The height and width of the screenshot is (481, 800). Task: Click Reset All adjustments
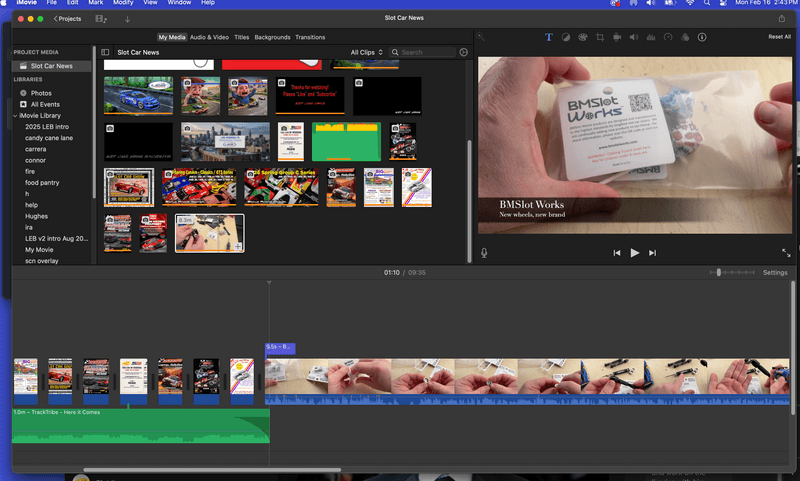click(779, 37)
